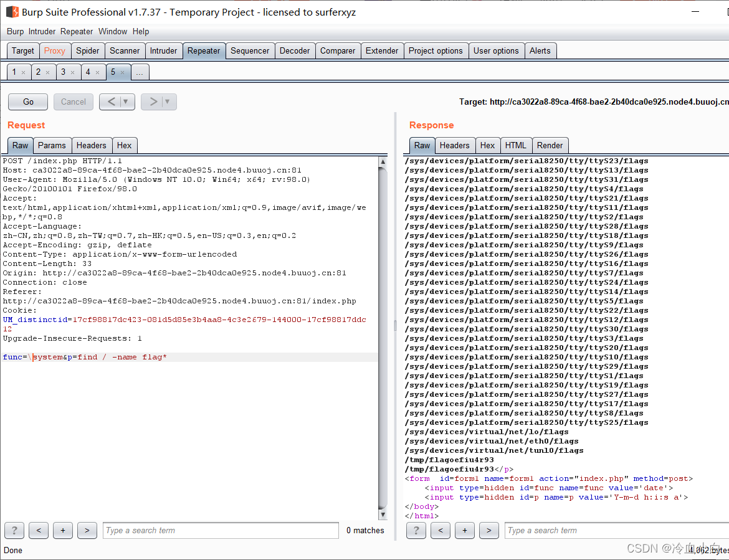Viewport: 729px width, 560px height.
Task: Click the Go button to send request
Action: pos(28,102)
